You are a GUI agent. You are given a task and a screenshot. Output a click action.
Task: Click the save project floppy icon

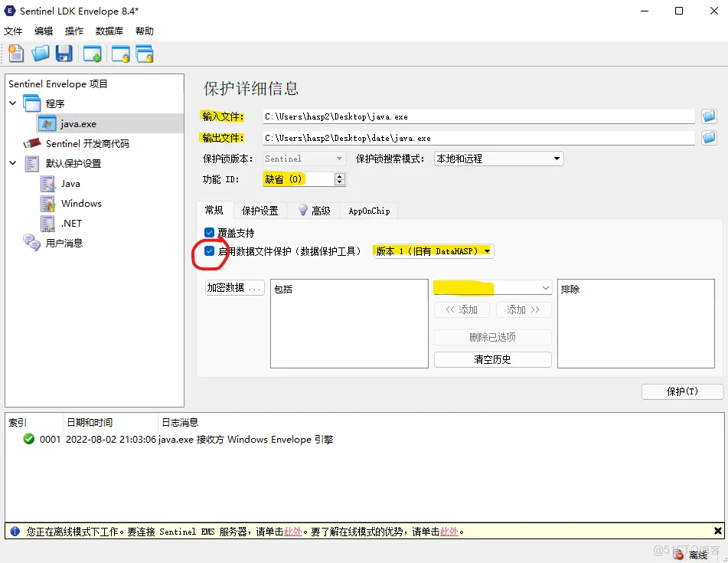click(64, 54)
